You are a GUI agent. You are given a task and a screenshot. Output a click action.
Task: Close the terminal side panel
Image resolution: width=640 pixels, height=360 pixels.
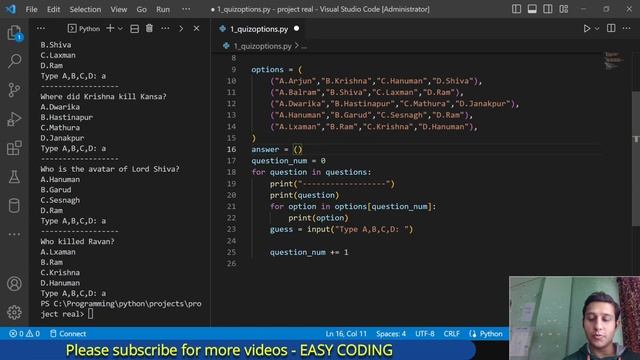point(196,29)
